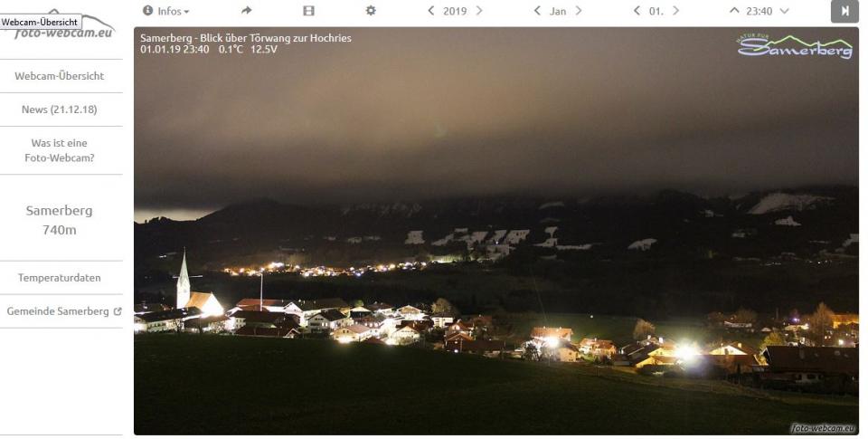Step back one day arrow

click(637, 11)
